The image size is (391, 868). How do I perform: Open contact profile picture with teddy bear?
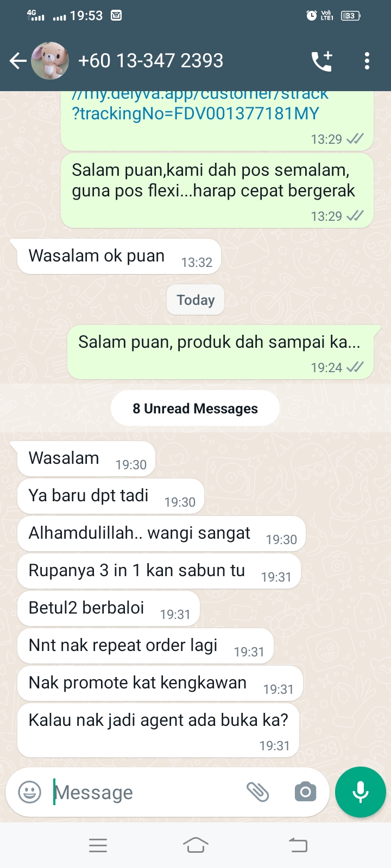50,61
